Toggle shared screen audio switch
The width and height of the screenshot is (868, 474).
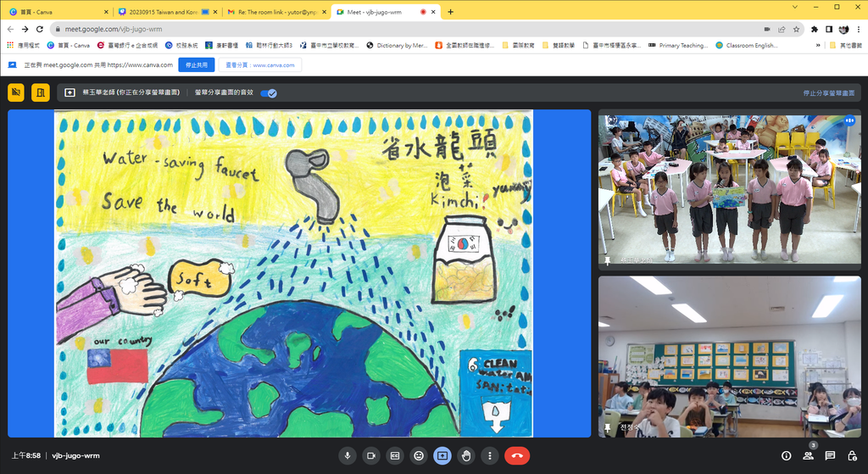click(x=269, y=93)
